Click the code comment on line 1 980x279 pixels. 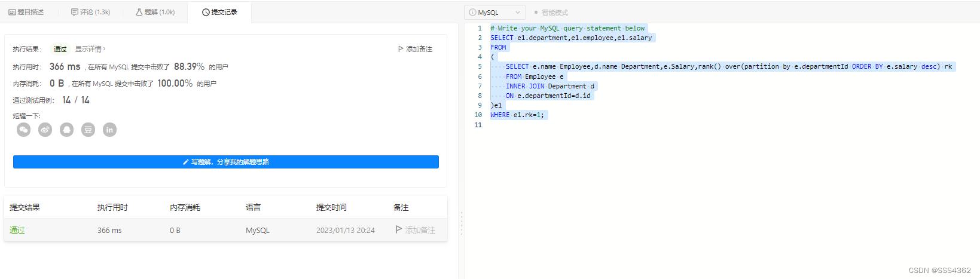point(567,28)
